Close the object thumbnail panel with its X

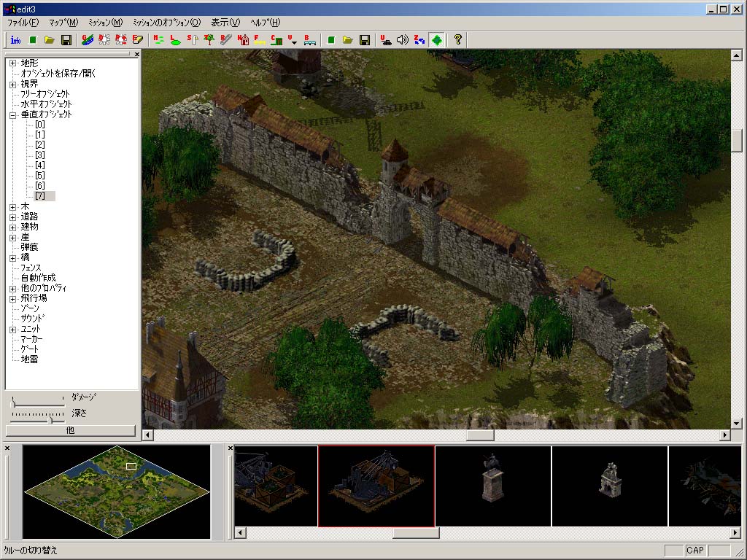[231, 448]
